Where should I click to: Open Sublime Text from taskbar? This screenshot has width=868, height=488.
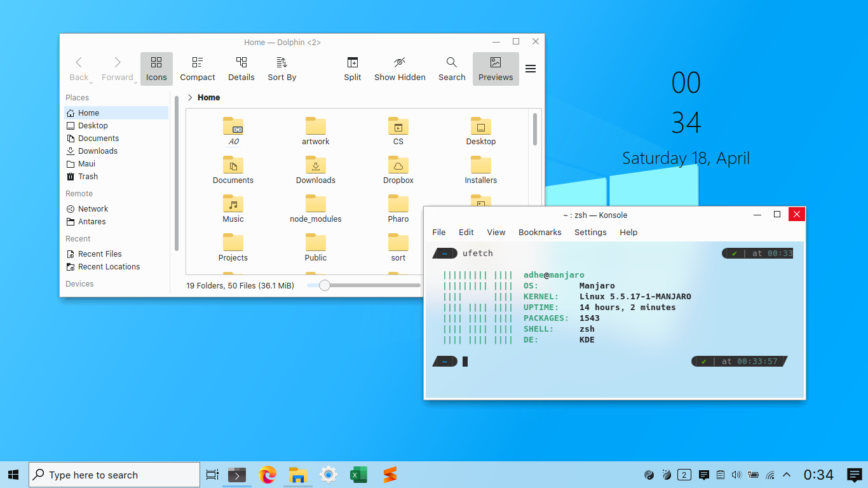[x=390, y=475]
